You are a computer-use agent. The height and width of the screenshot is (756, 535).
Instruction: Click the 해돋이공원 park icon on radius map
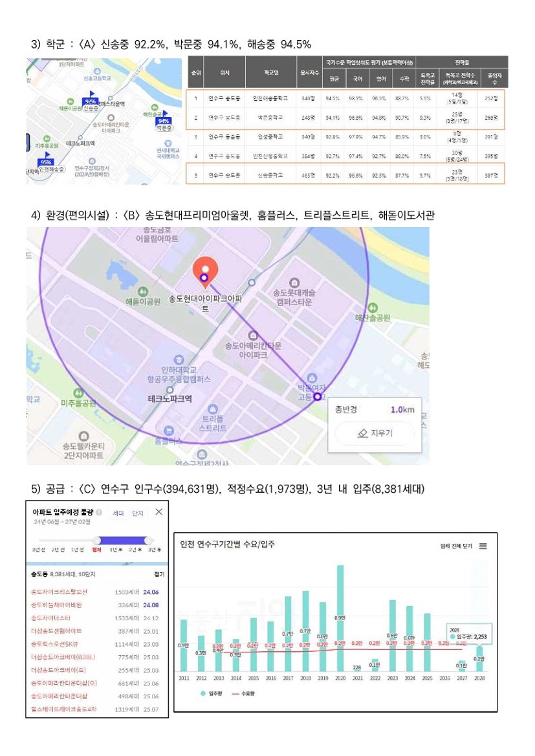[142, 291]
